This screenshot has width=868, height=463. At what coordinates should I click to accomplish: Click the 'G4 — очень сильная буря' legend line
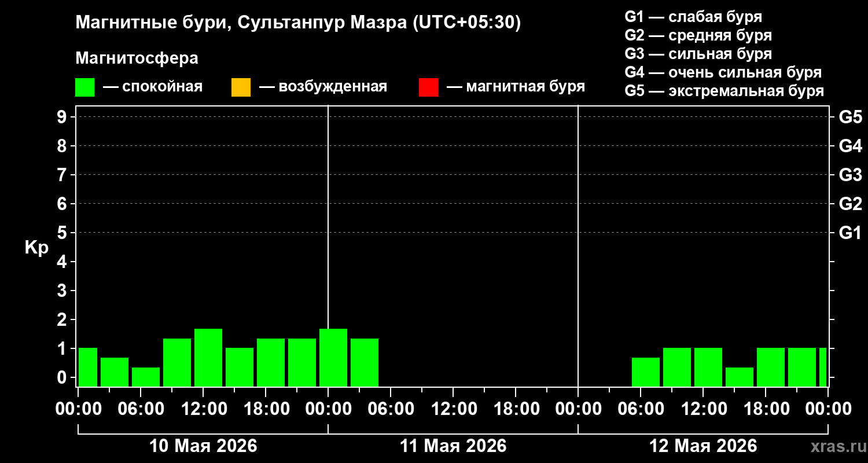click(x=723, y=72)
